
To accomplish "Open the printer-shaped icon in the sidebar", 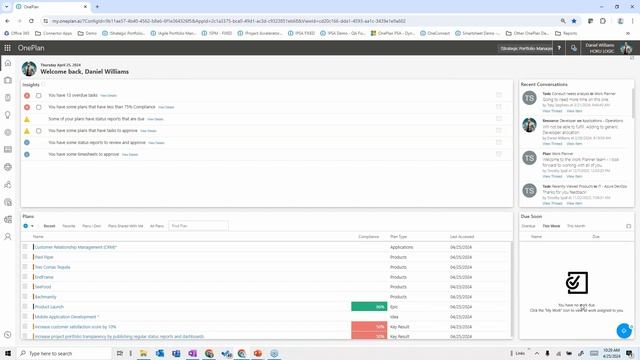I will point(8,167).
